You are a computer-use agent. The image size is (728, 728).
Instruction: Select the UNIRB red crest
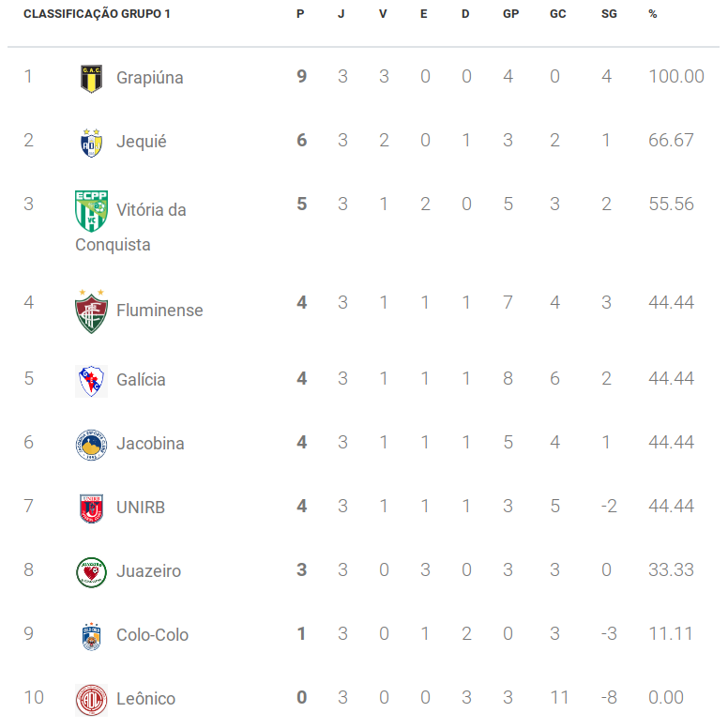point(91,508)
